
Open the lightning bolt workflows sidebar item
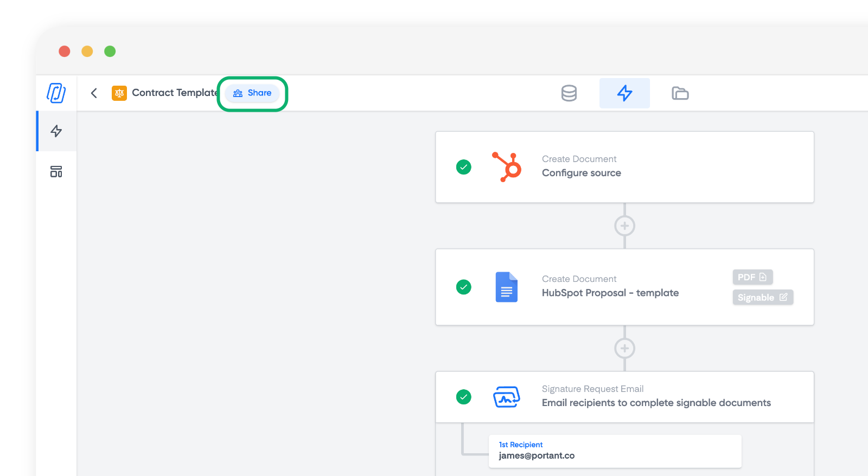[56, 131]
